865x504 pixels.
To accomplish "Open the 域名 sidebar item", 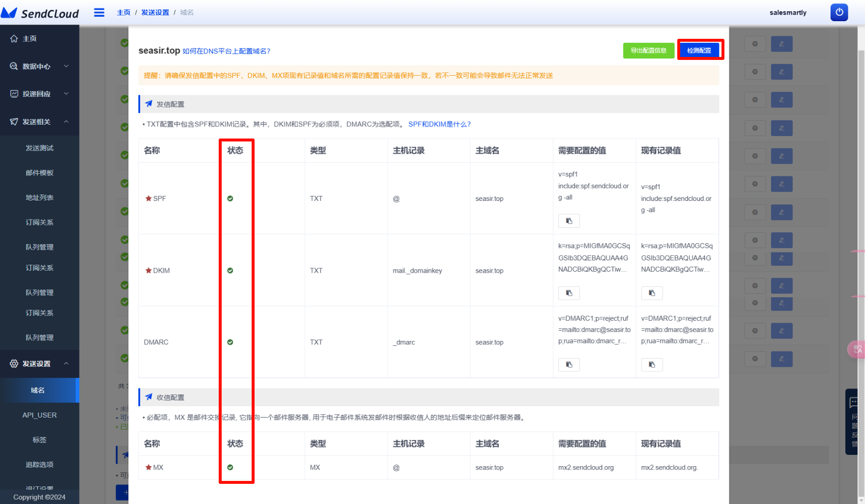I will point(38,390).
